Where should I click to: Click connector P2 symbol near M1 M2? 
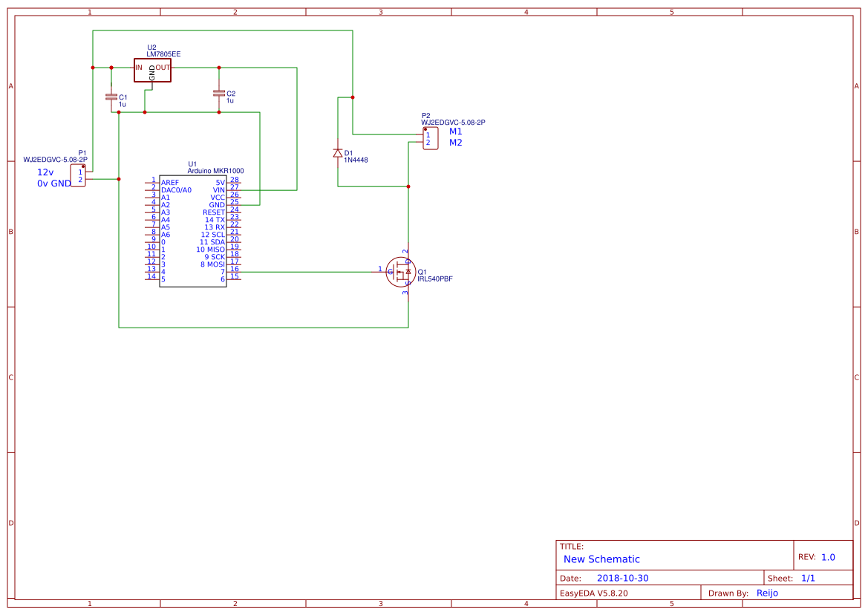pyautogui.click(x=430, y=138)
